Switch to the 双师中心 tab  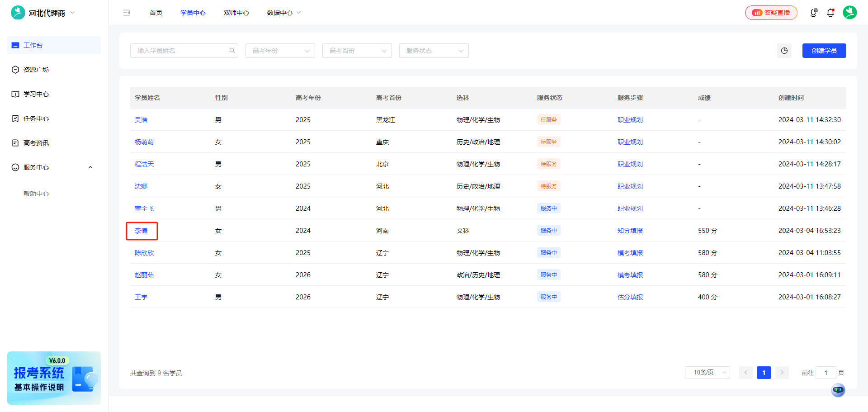click(x=236, y=13)
